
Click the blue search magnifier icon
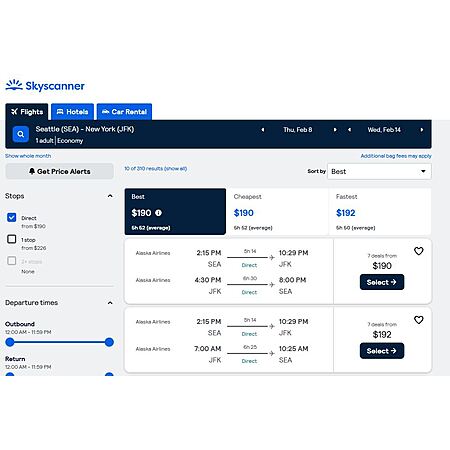point(21,134)
